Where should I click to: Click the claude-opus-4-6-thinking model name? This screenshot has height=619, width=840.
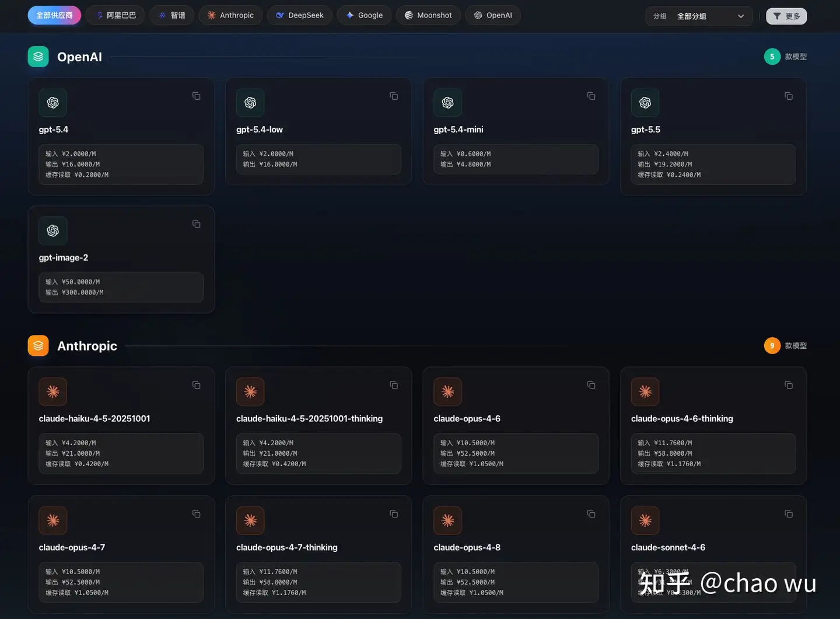tap(682, 418)
